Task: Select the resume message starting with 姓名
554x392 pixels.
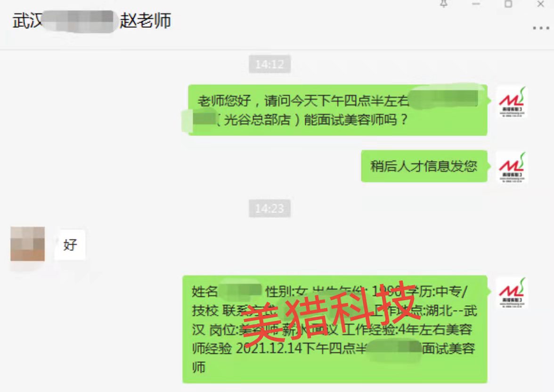Action: [335, 329]
